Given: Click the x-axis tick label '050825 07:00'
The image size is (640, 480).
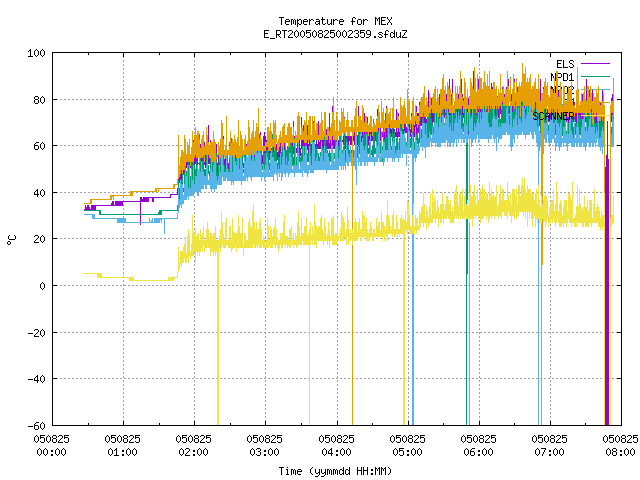Looking at the screenshot, I should tap(549, 445).
